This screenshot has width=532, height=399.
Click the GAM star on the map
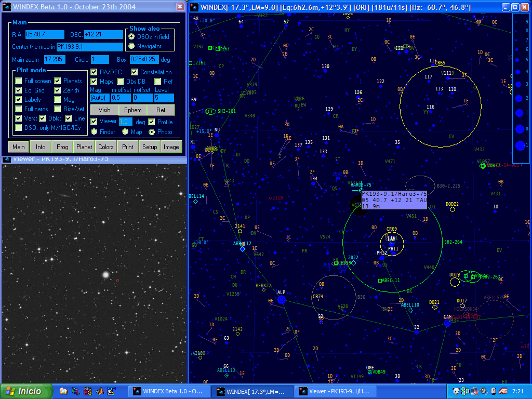click(447, 323)
